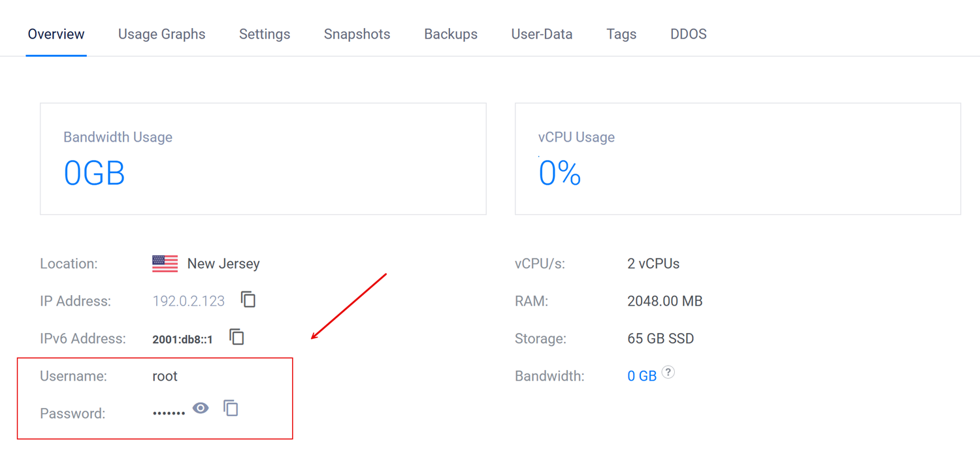Select the 2048.00 MB RAM value
980x476 pixels.
click(664, 301)
